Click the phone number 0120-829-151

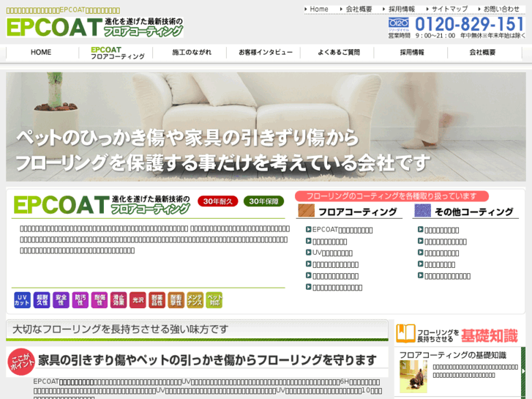pyautogui.click(x=470, y=24)
